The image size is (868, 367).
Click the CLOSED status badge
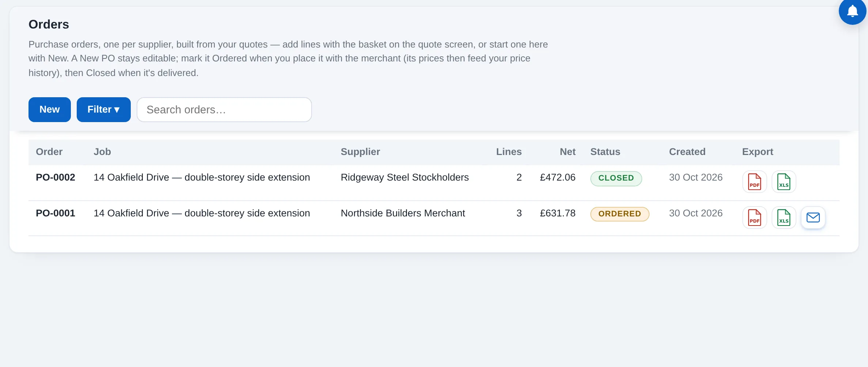pos(616,178)
